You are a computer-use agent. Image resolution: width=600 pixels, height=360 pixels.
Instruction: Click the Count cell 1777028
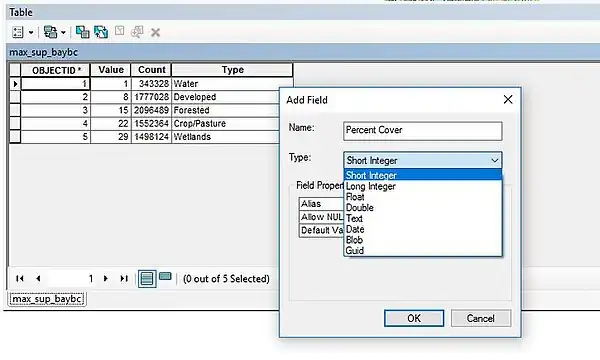(151, 97)
